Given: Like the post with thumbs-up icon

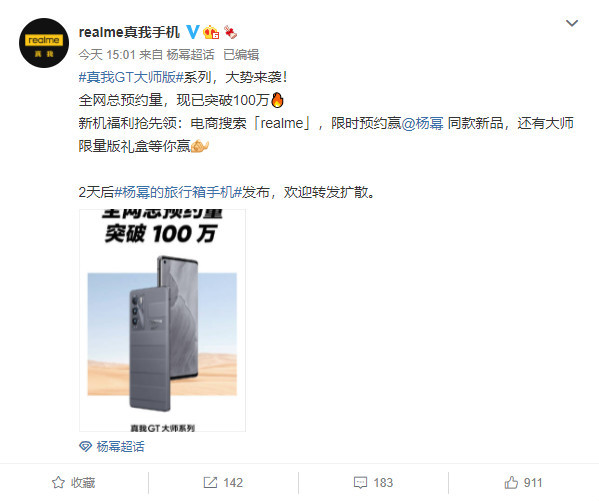Looking at the screenshot, I should coord(511,482).
